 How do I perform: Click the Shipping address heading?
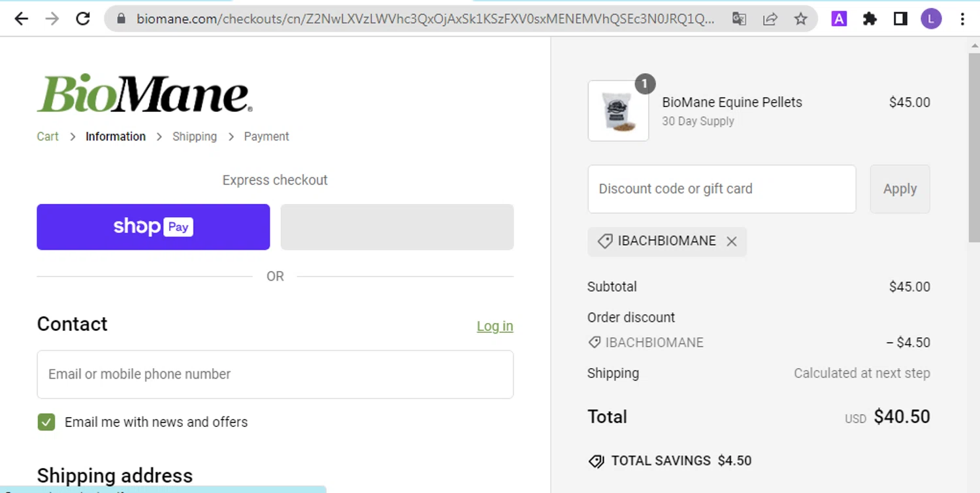click(115, 475)
